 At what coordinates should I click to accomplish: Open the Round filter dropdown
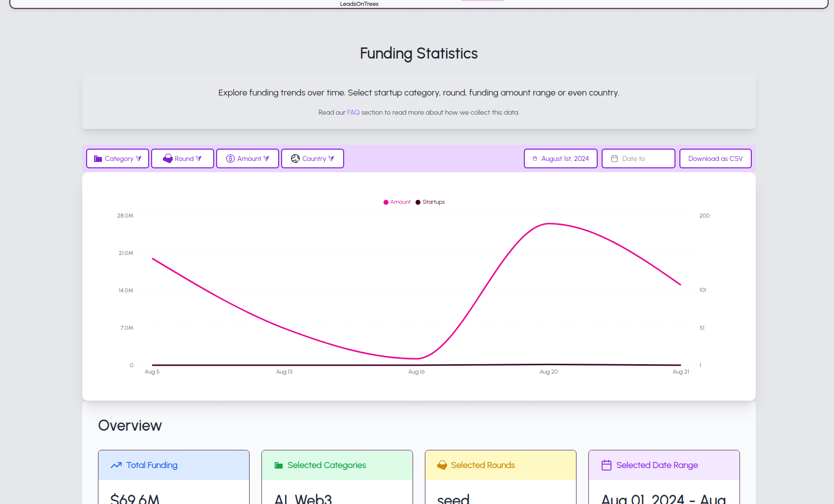tap(183, 158)
